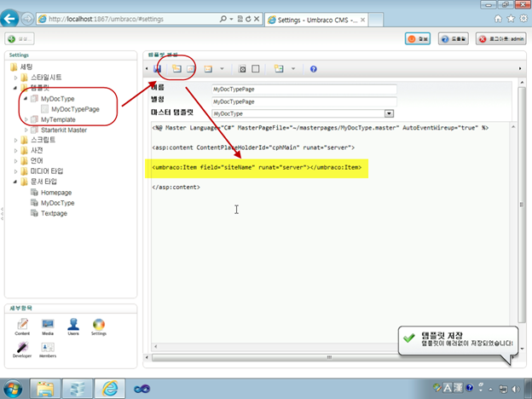The width and height of the screenshot is (532, 399).
Task: Select the MyDocTypePage template in the tree
Action: [x=75, y=109]
